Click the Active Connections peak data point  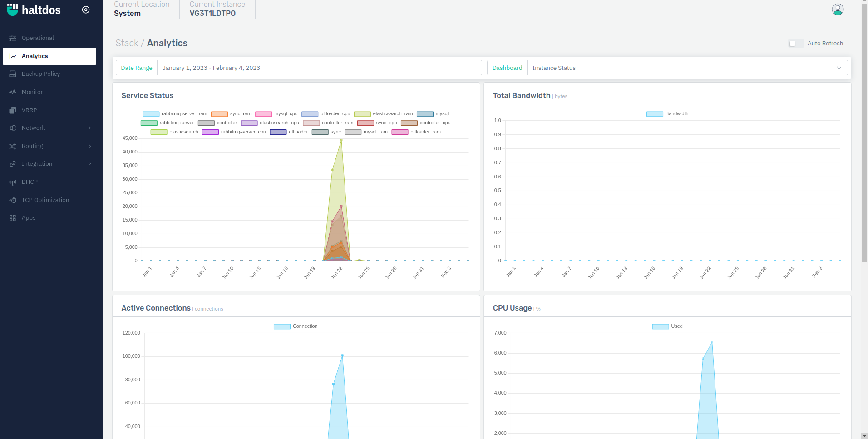pyautogui.click(x=342, y=355)
